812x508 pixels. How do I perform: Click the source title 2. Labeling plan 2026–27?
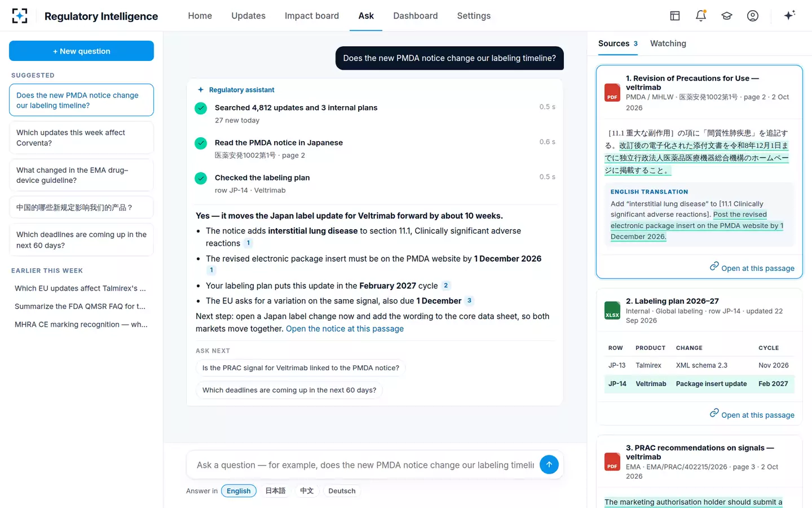pos(672,301)
